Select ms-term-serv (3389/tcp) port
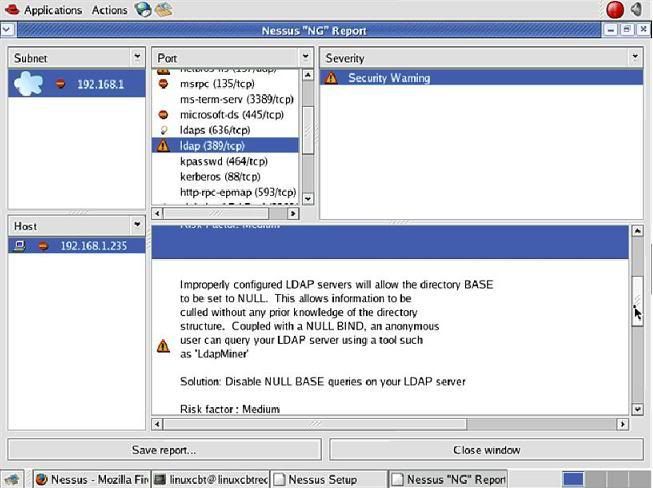653x488 pixels. pyautogui.click(x=225, y=99)
